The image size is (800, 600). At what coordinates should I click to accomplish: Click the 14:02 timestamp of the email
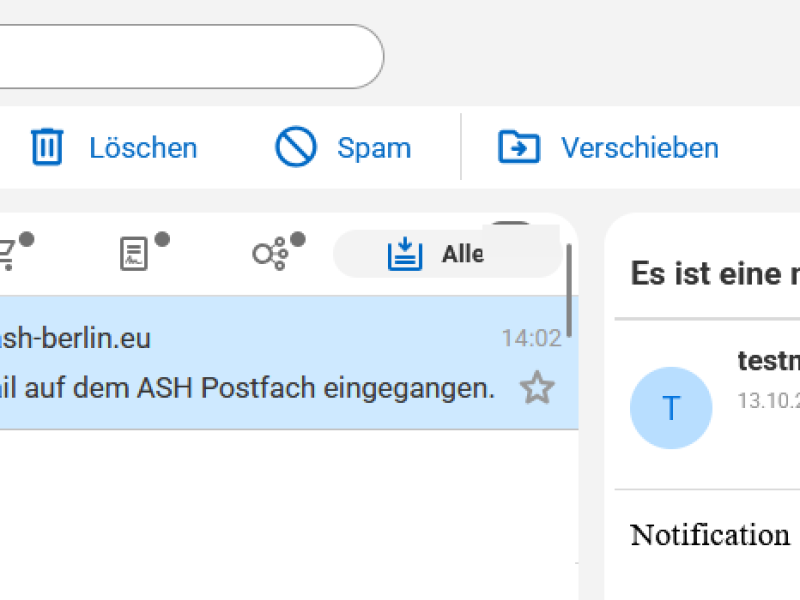[531, 338]
